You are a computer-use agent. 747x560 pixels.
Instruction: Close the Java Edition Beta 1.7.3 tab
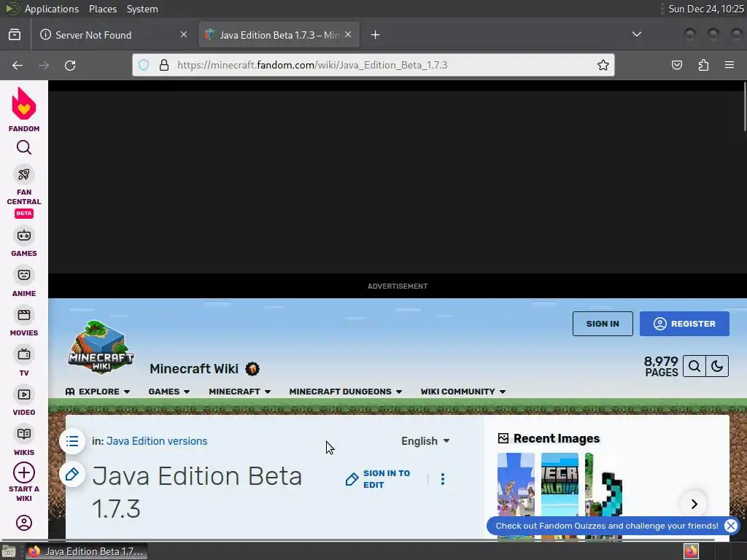pyautogui.click(x=348, y=34)
